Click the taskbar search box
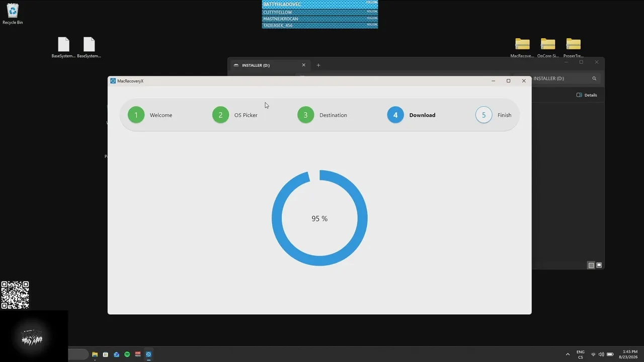644x362 pixels. click(x=78, y=354)
